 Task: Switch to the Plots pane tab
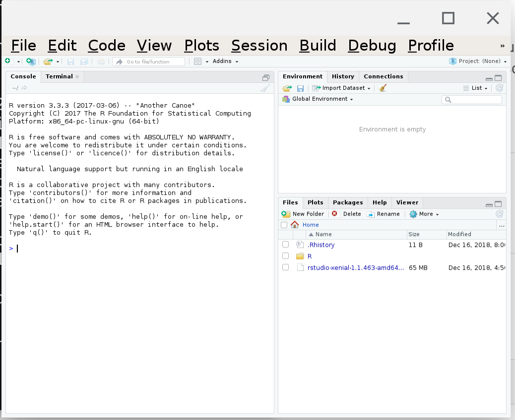pos(316,203)
